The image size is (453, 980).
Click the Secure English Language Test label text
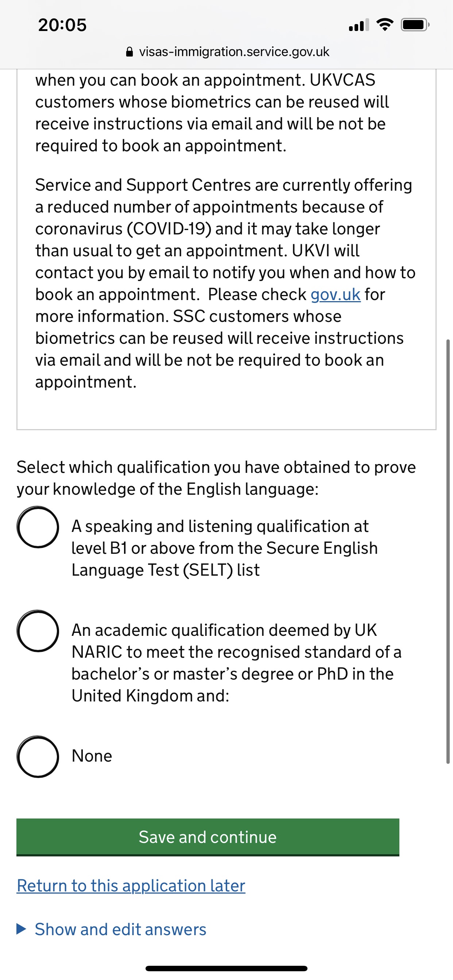pos(225,548)
